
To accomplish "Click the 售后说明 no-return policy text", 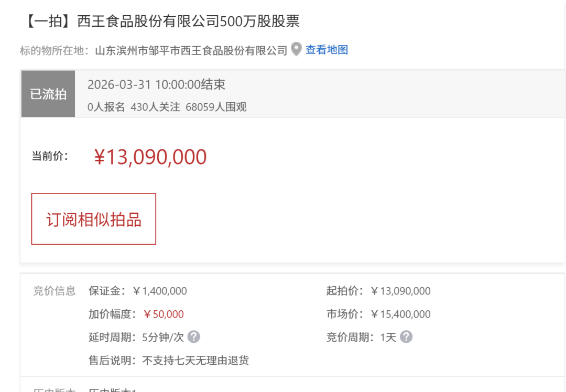I will [195, 361].
